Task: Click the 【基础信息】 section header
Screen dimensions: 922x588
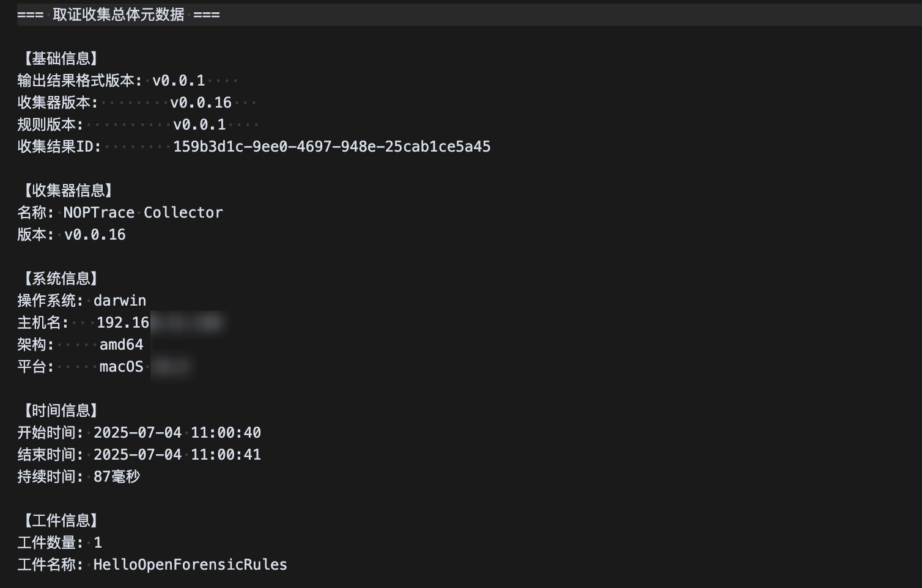Action: click(x=61, y=59)
